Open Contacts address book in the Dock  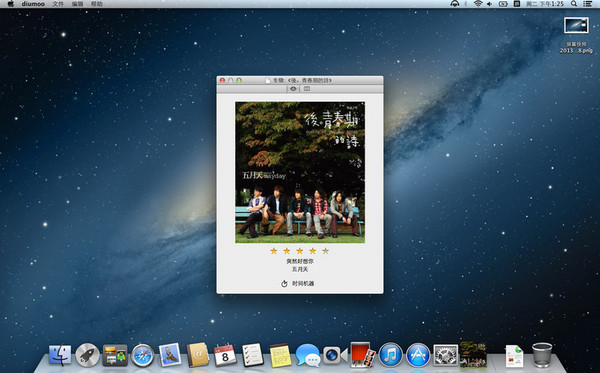point(197,355)
